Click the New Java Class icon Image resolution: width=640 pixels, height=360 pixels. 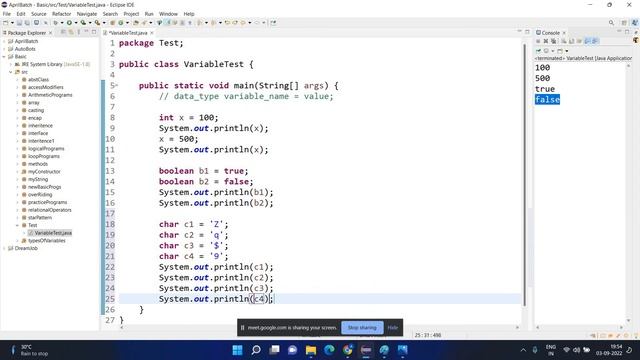point(121,23)
